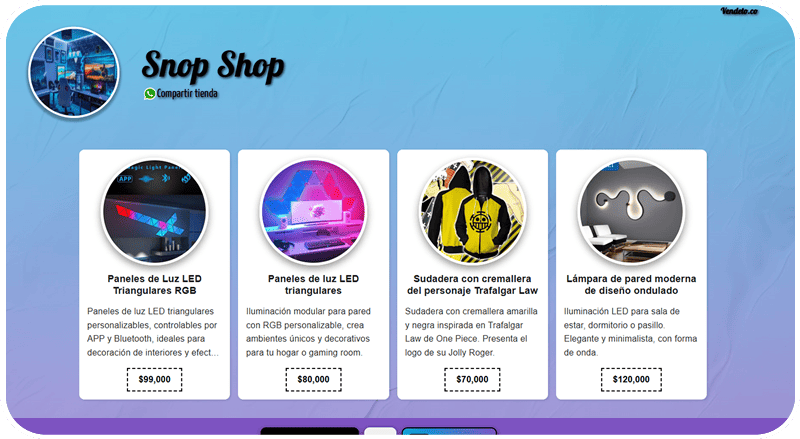The width and height of the screenshot is (800, 439).
Task: Choose the $70,000 price tag
Action: click(x=472, y=379)
